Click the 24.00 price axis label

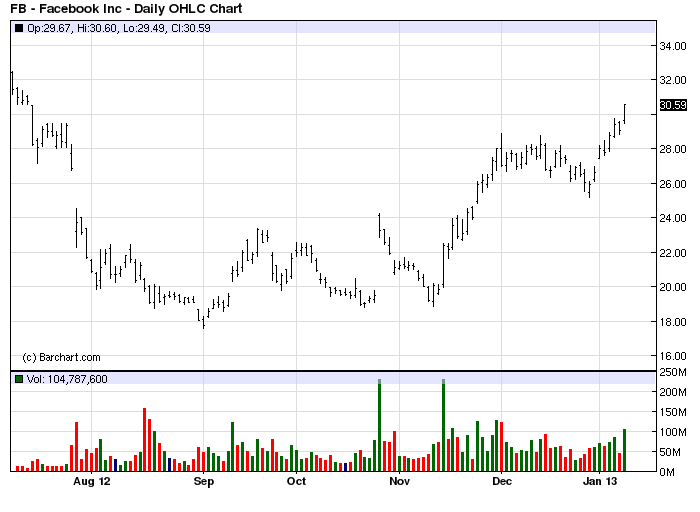pos(673,218)
